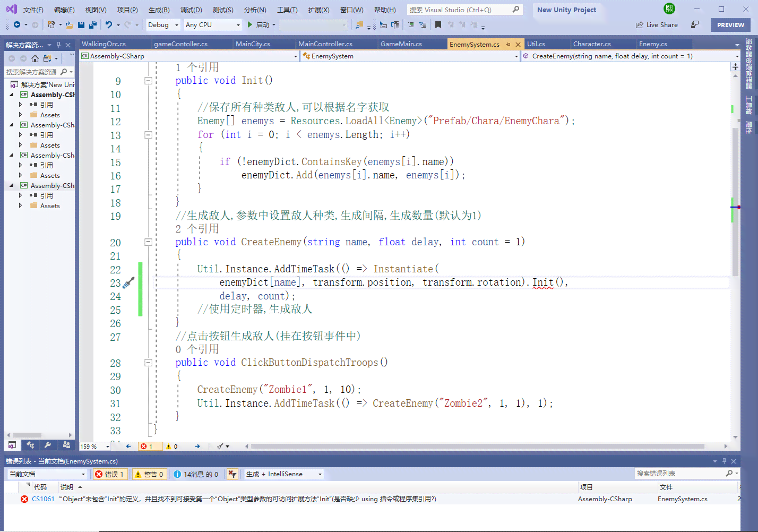The width and height of the screenshot is (758, 532).
Task: Open the Properties wrench tab icon
Action: point(48,445)
